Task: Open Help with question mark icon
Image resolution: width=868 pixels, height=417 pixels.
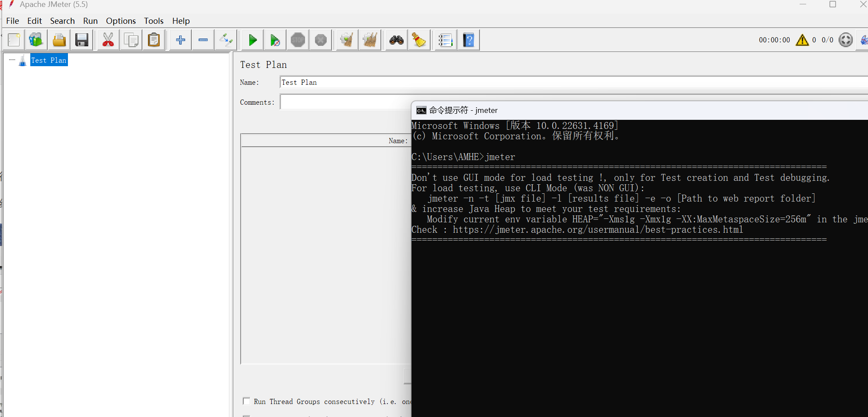Action: point(469,40)
